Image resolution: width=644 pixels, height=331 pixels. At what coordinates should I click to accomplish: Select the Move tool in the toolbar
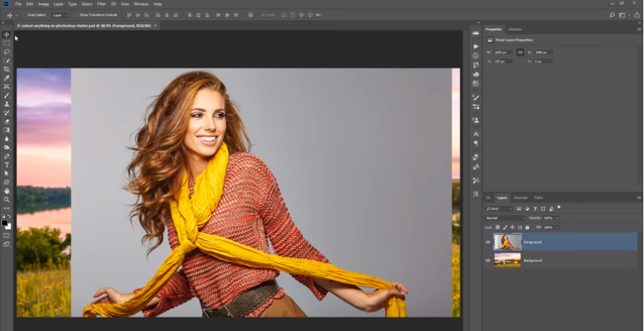click(x=7, y=34)
